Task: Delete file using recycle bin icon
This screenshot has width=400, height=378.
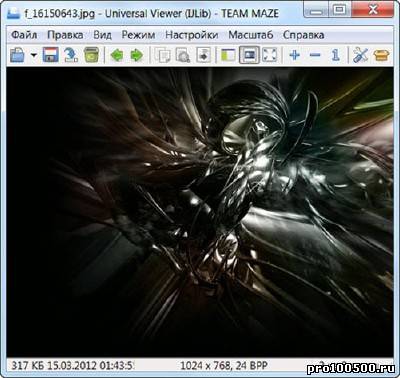Action: (x=91, y=55)
